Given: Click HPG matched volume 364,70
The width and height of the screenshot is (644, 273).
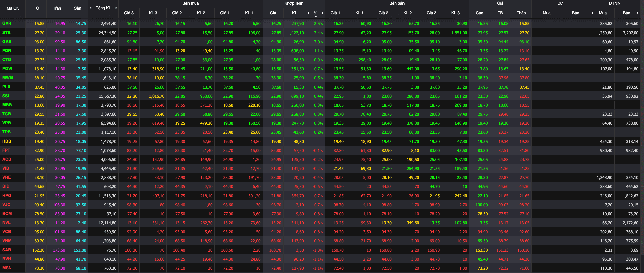Looking at the screenshot, I should click(x=298, y=196).
